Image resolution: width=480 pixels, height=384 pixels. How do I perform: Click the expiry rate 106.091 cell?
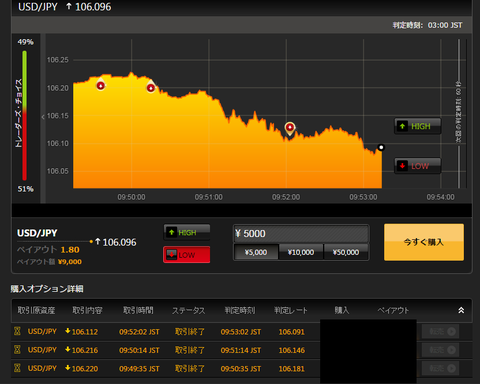[x=292, y=332]
